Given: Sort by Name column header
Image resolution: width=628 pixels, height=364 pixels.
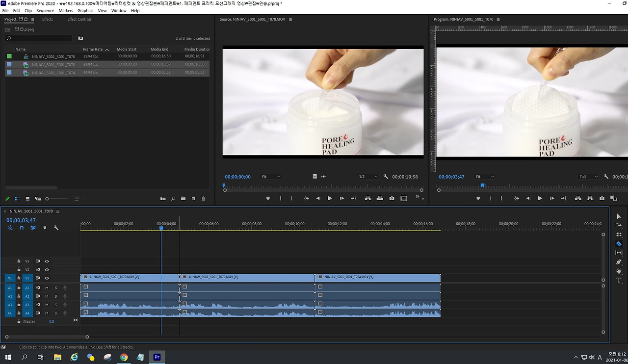Looking at the screenshot, I should (20, 49).
